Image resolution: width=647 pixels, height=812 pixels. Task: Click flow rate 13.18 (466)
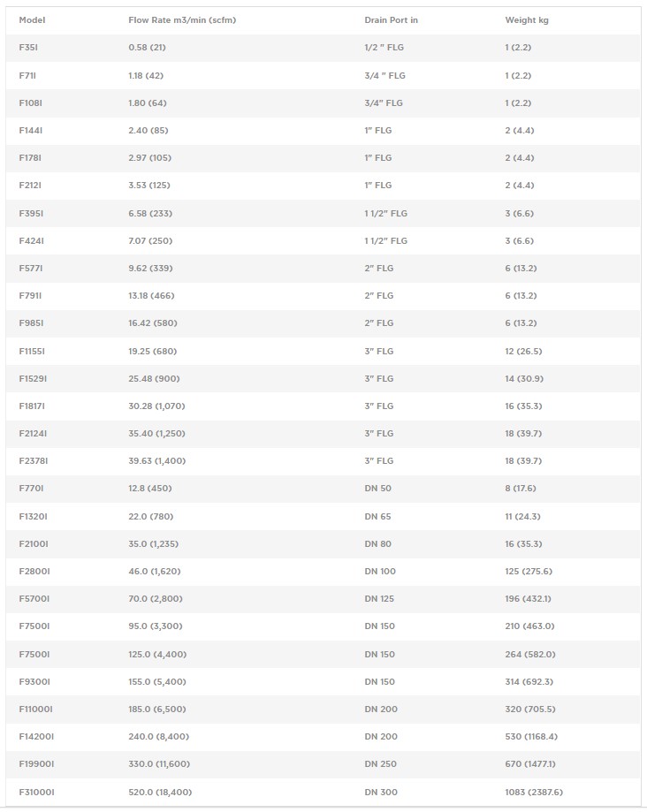[151, 296]
